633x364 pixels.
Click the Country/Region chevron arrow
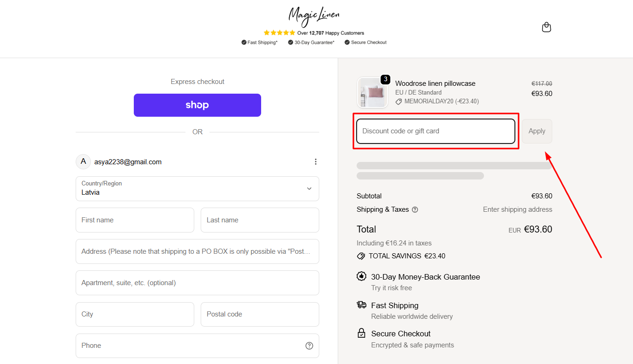click(309, 189)
